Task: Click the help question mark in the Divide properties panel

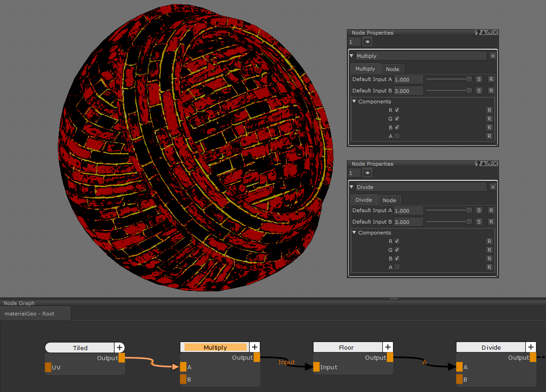Action: tap(478, 164)
